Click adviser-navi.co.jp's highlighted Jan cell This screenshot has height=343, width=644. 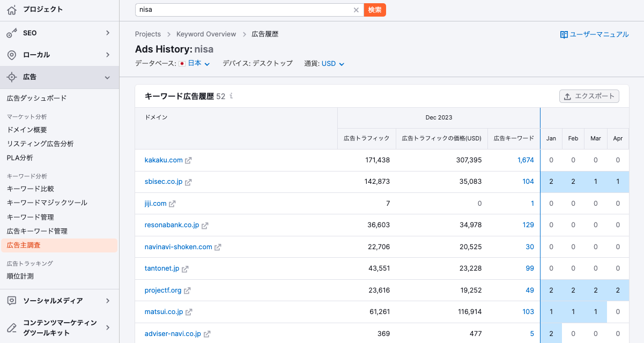point(551,334)
